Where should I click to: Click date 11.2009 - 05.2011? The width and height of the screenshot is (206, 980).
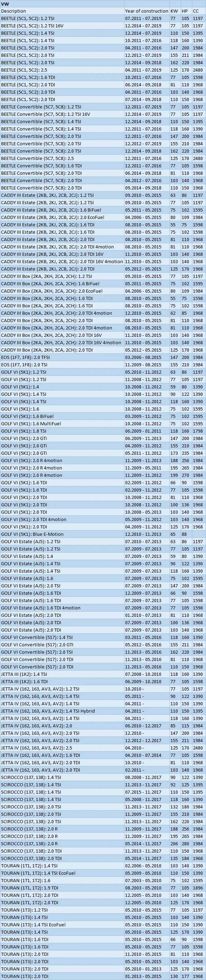click(143, 468)
